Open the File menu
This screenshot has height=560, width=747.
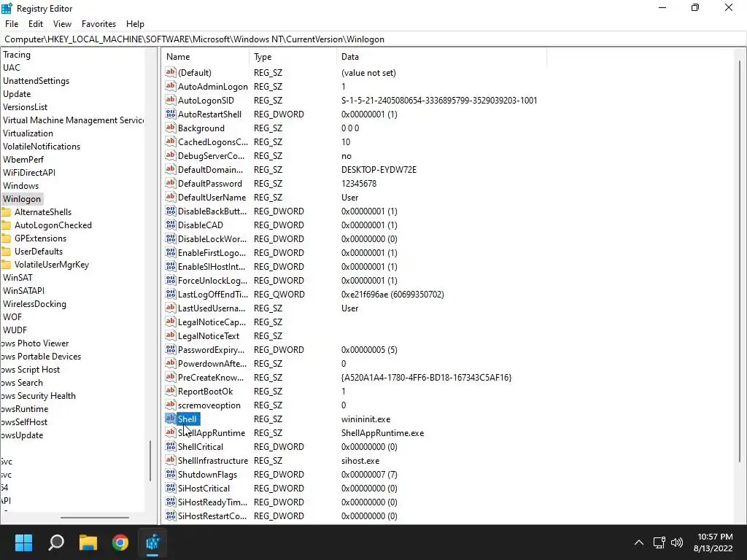point(12,24)
